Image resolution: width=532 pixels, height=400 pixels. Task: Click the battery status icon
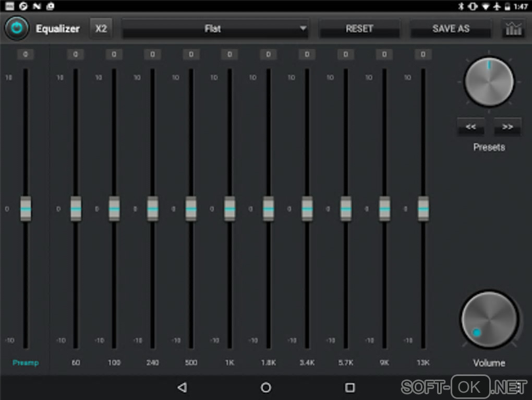click(507, 6)
